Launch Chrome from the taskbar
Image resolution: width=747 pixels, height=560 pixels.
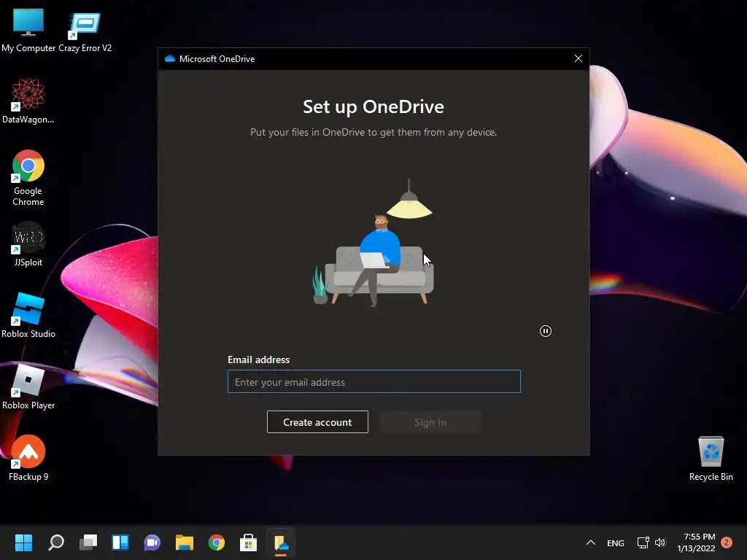(x=216, y=542)
